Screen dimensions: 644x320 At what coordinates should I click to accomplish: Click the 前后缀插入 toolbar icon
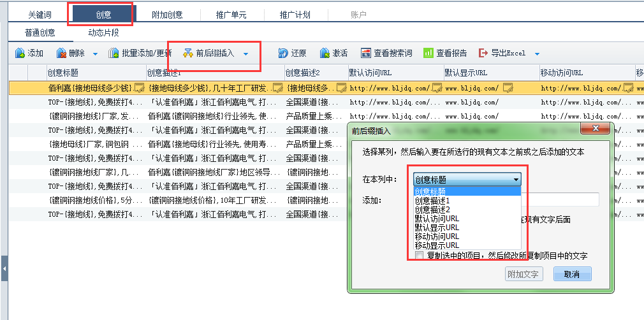point(188,54)
